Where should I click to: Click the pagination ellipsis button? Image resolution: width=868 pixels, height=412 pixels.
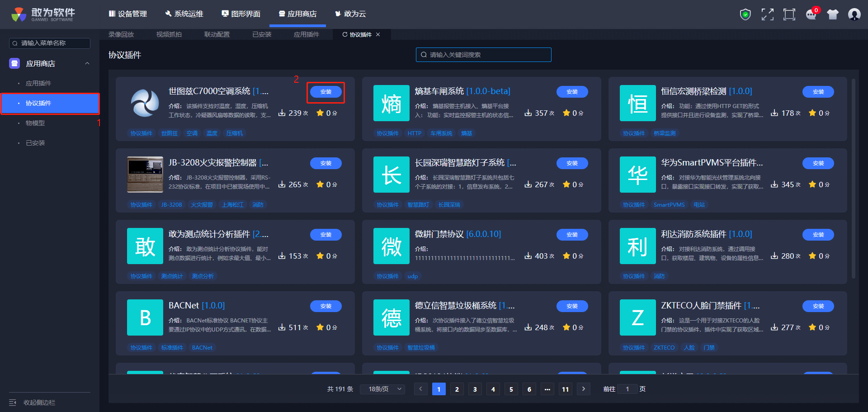tap(547, 389)
